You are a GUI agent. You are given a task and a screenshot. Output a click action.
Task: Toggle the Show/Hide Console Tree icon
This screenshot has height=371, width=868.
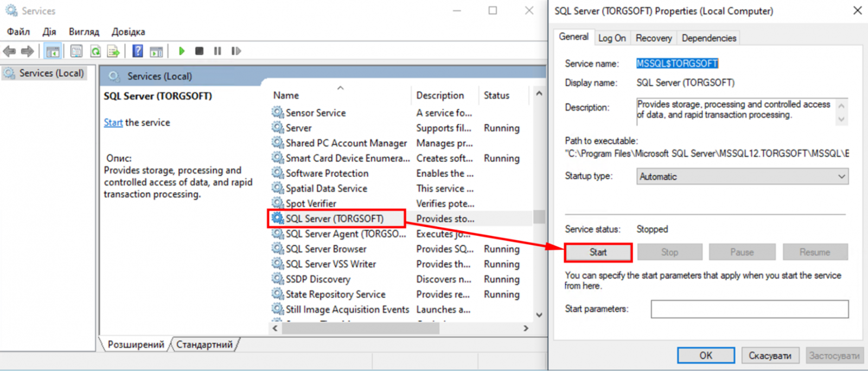click(x=53, y=52)
